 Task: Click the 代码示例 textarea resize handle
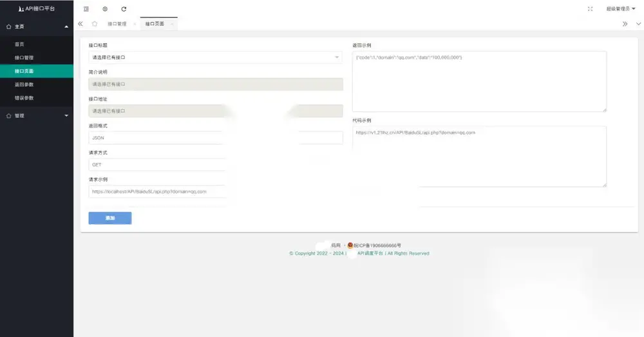604,185
